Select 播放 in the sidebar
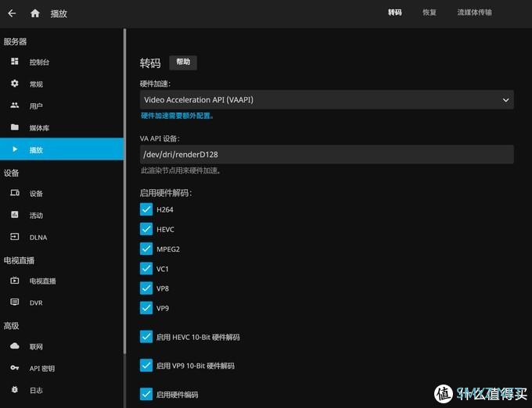532x408 pixels. (62, 149)
